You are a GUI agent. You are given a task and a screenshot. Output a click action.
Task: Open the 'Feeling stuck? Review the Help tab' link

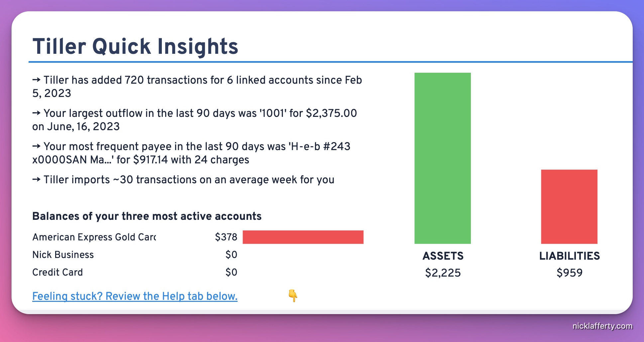[x=135, y=296]
